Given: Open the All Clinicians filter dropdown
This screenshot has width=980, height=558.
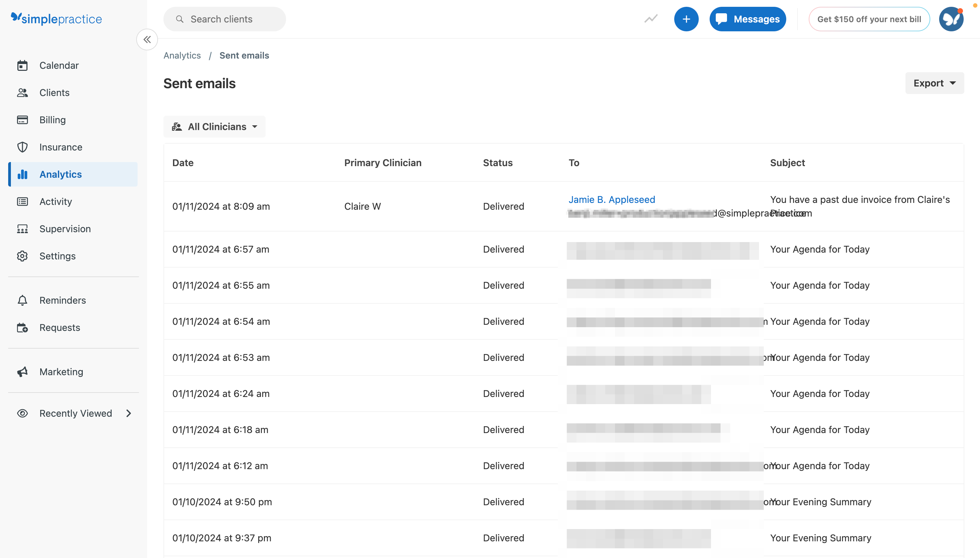Looking at the screenshot, I should (x=214, y=127).
